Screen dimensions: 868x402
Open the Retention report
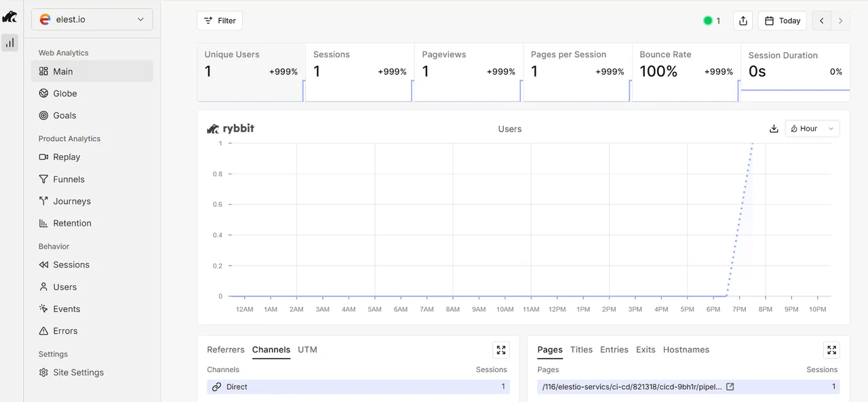[x=92, y=223]
